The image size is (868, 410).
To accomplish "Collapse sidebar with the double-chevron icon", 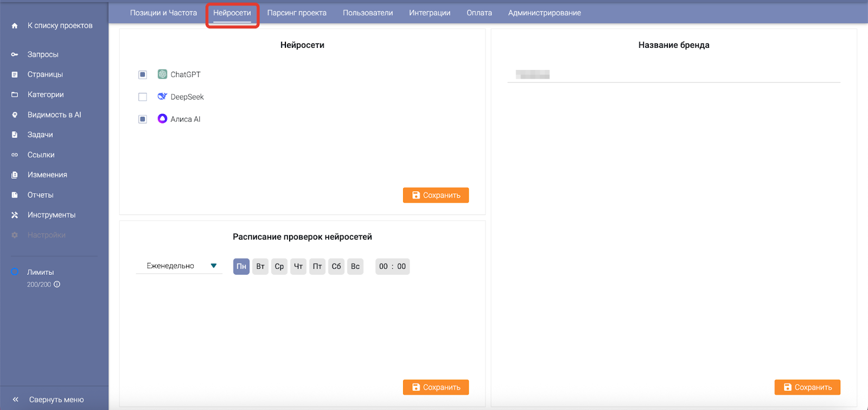I will 16,399.
